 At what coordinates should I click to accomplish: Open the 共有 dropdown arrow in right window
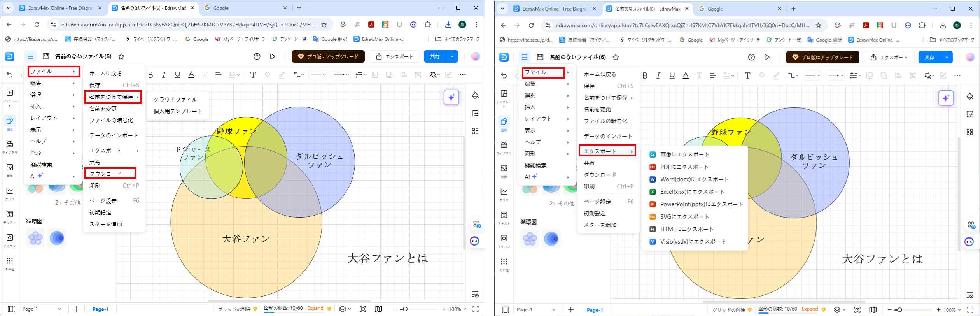tap(947, 57)
